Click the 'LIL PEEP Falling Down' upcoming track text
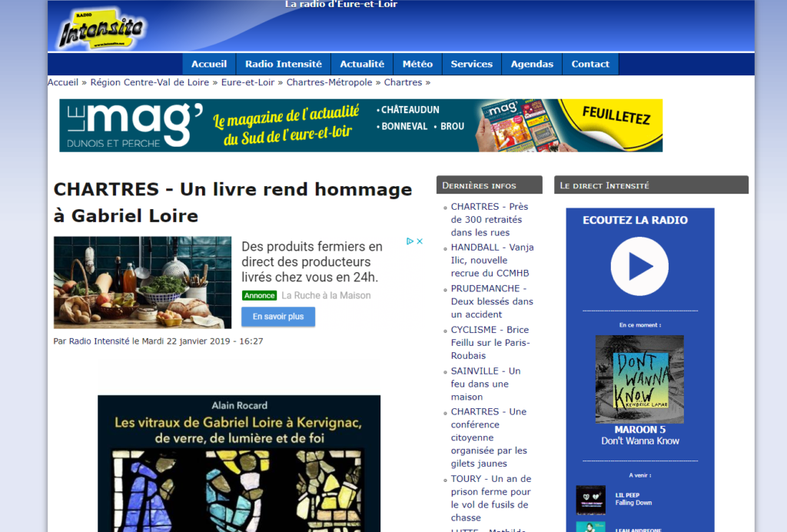The height and width of the screenshot is (532, 787). (633, 499)
